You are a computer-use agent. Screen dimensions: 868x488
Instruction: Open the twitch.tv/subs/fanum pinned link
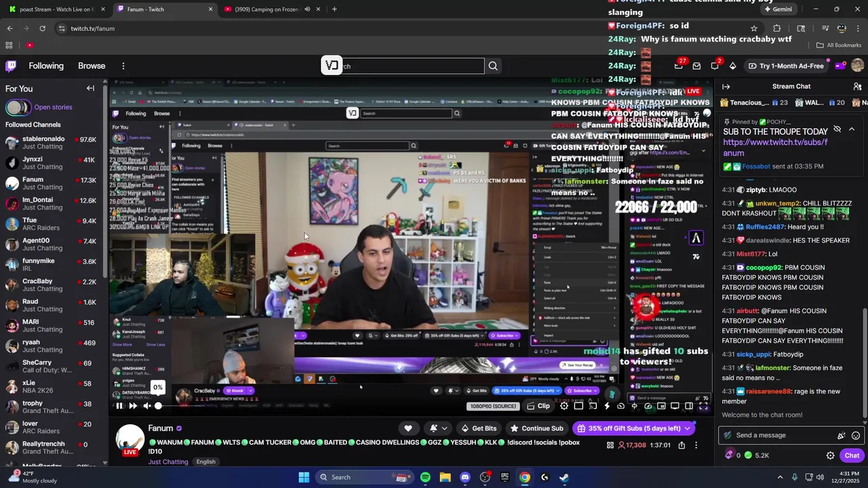pyautogui.click(x=775, y=148)
